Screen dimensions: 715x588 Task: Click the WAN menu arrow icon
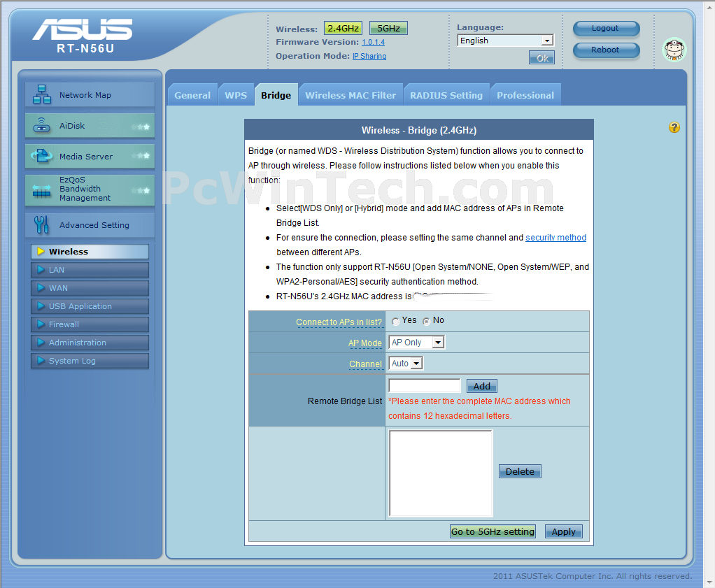[41, 288]
